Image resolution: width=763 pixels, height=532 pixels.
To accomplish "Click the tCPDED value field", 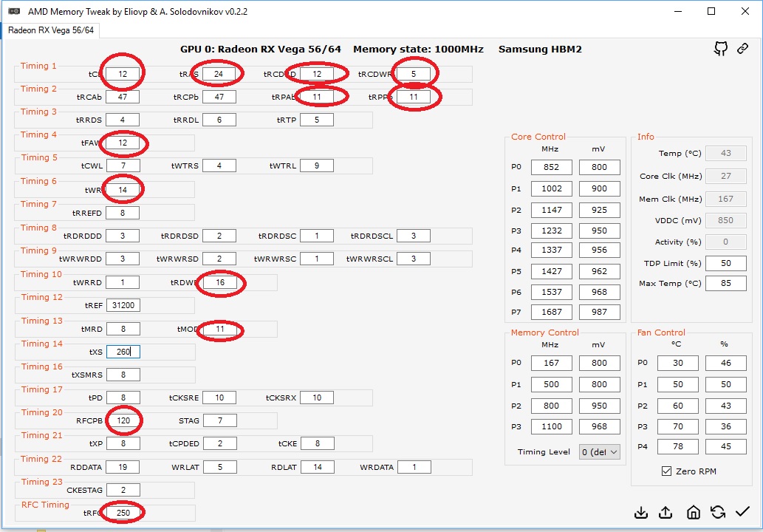I will click(x=220, y=443).
